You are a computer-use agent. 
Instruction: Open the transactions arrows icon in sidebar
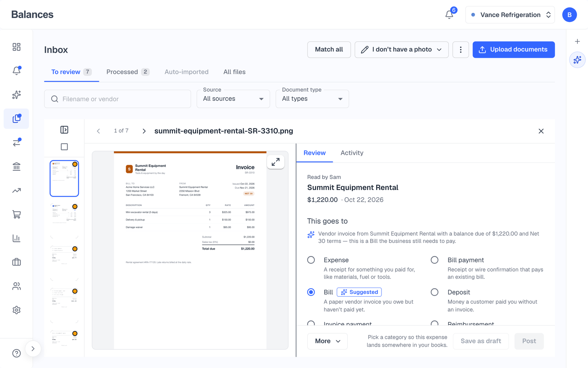pyautogui.click(x=16, y=143)
